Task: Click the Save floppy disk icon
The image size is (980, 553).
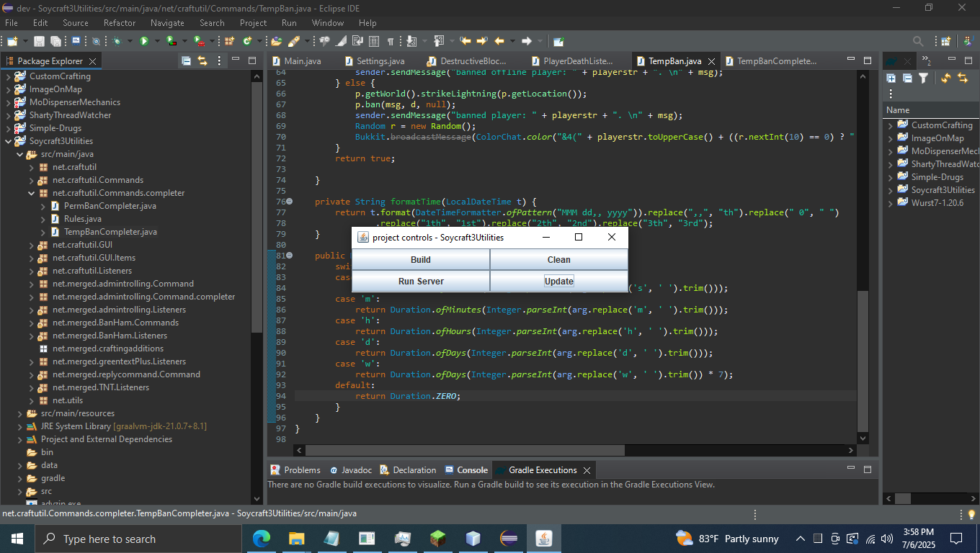Action: click(39, 41)
